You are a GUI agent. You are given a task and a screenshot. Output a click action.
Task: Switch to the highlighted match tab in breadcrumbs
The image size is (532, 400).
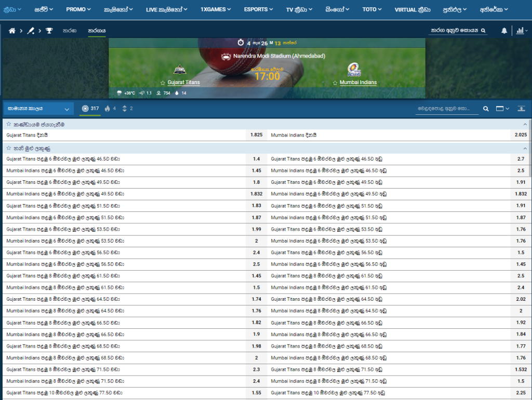[x=97, y=31]
